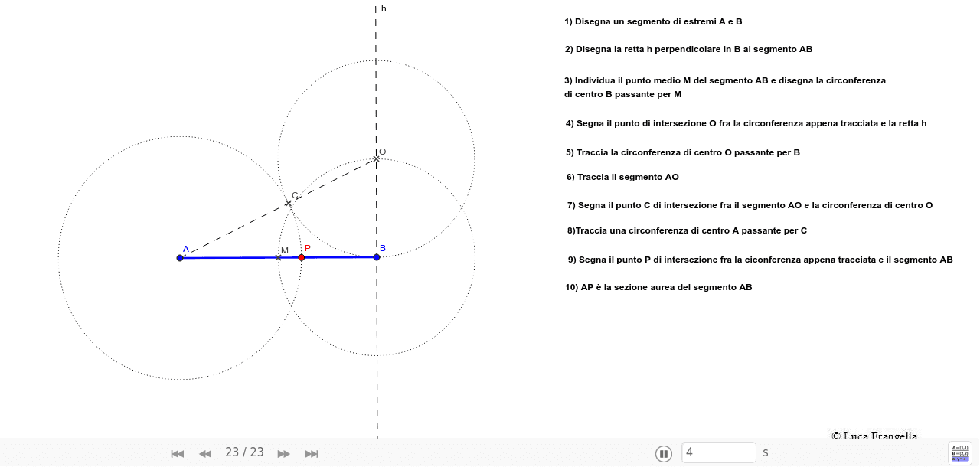The width and height of the screenshot is (980, 467).
Task: Click instruction '4) Segna il punto di intersezione O'
Action: point(746,123)
